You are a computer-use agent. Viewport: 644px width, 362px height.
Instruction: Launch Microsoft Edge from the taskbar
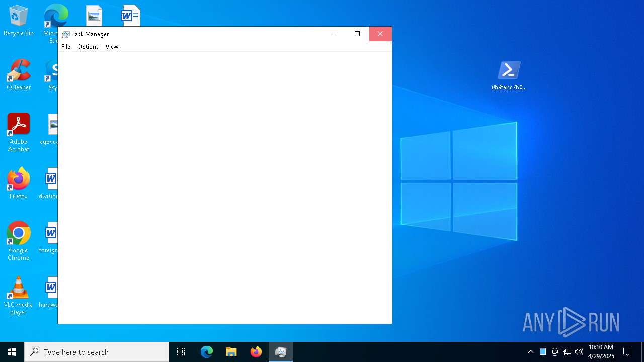coord(207,352)
